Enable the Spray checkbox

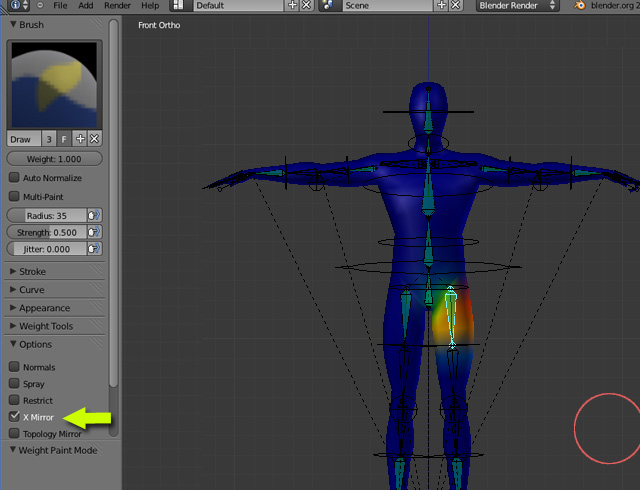point(14,383)
